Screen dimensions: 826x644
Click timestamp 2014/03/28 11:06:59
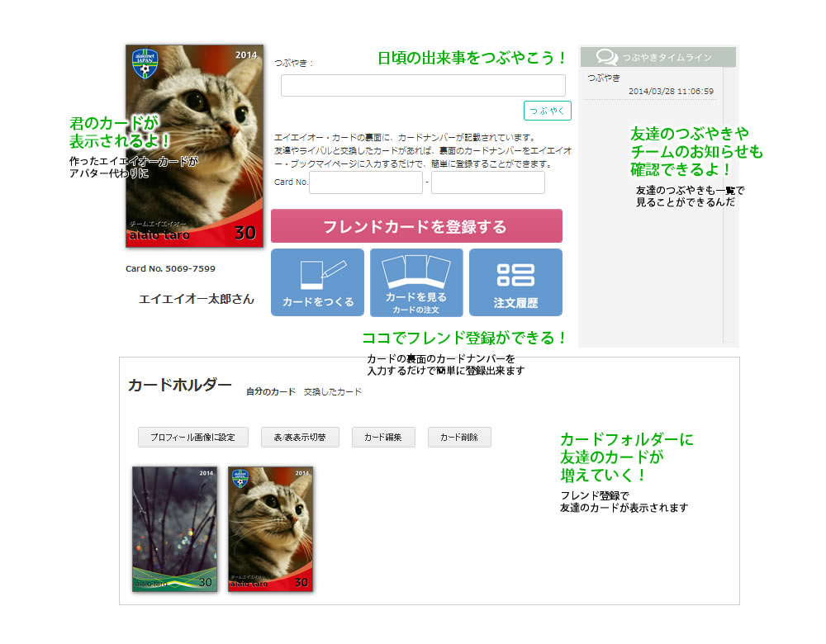671,91
